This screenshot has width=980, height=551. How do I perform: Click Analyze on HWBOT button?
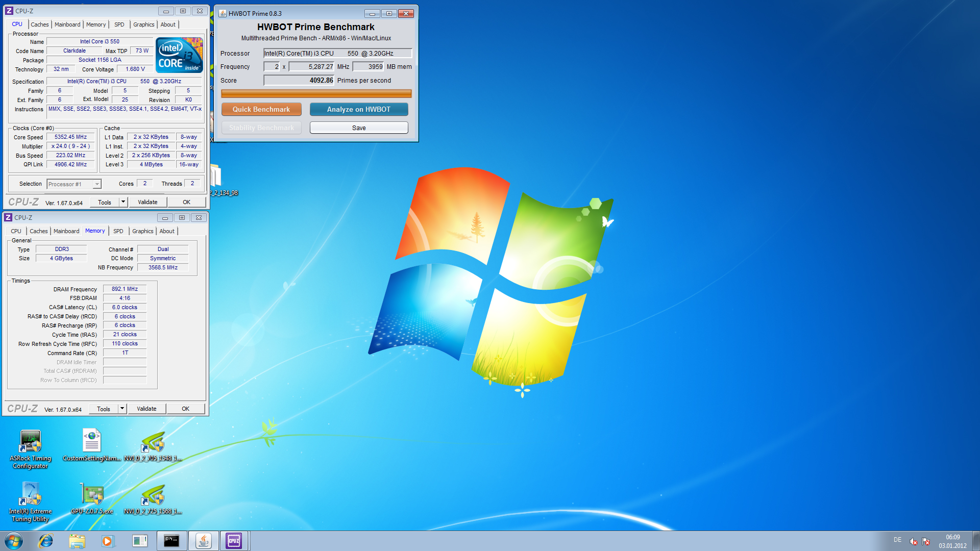[359, 109]
